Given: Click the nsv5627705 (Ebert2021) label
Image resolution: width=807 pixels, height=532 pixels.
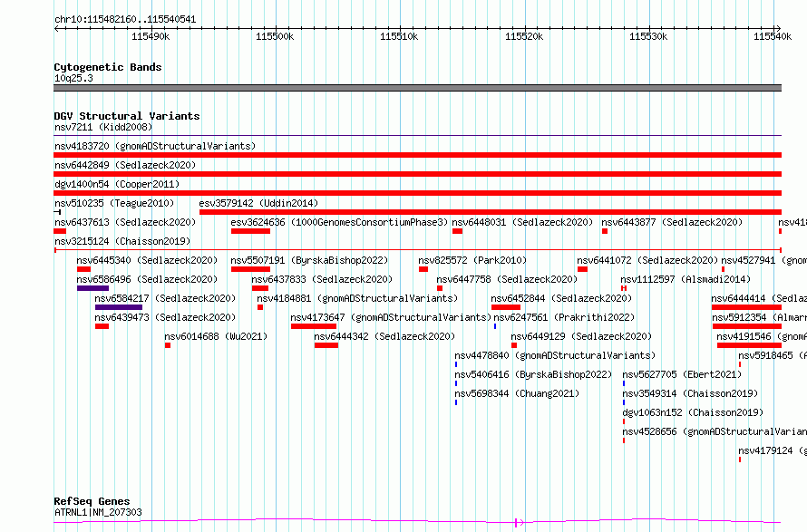Looking at the screenshot, I should (x=682, y=374).
